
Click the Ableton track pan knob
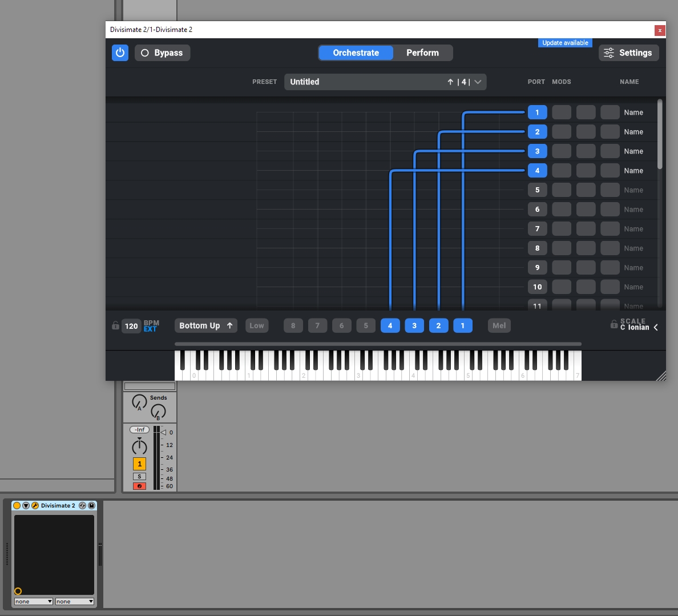pos(139,446)
